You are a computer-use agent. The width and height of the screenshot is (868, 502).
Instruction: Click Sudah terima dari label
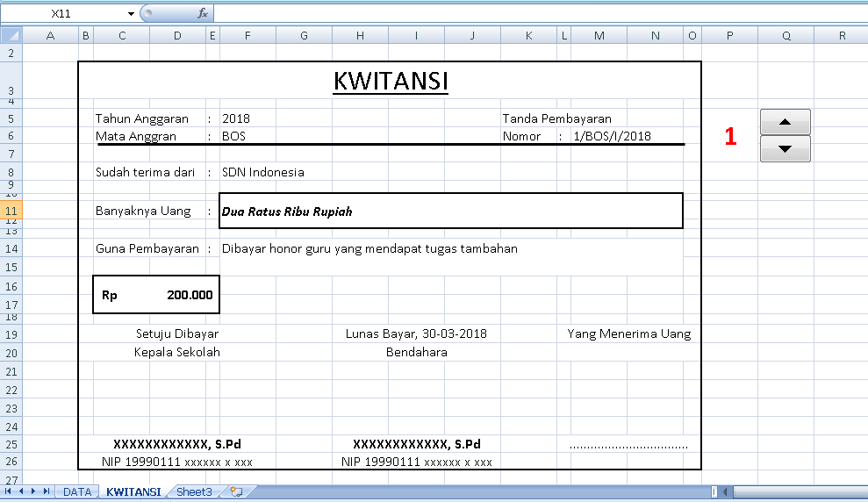pyautogui.click(x=145, y=172)
